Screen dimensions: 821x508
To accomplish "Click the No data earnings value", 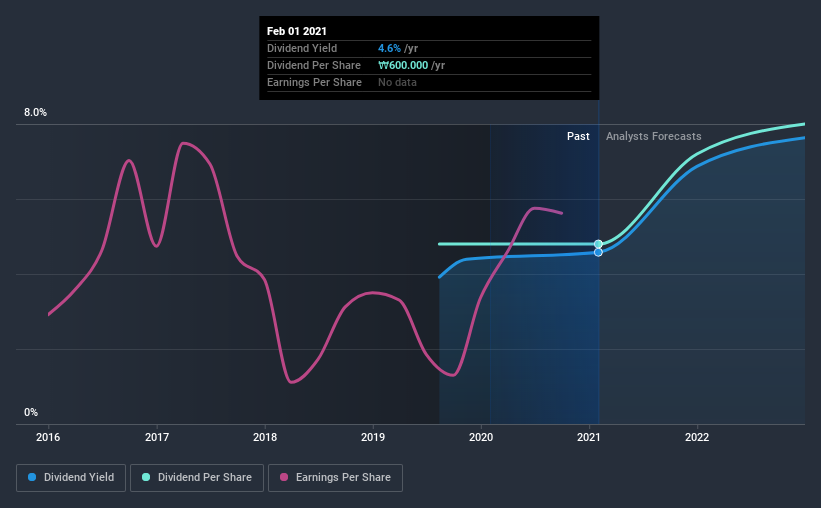I will tap(397, 82).
